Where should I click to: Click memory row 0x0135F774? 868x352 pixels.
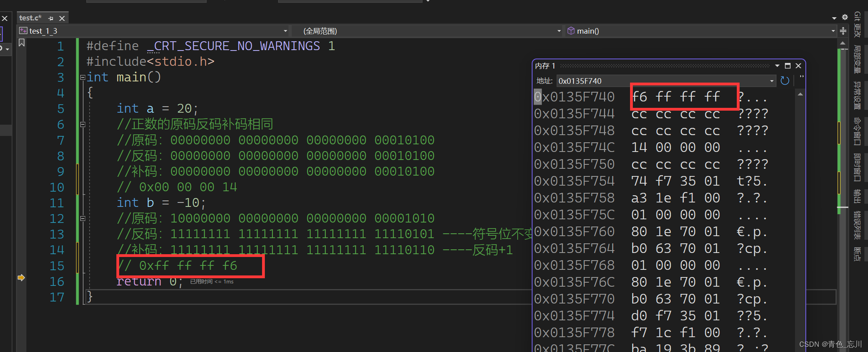[x=651, y=316]
